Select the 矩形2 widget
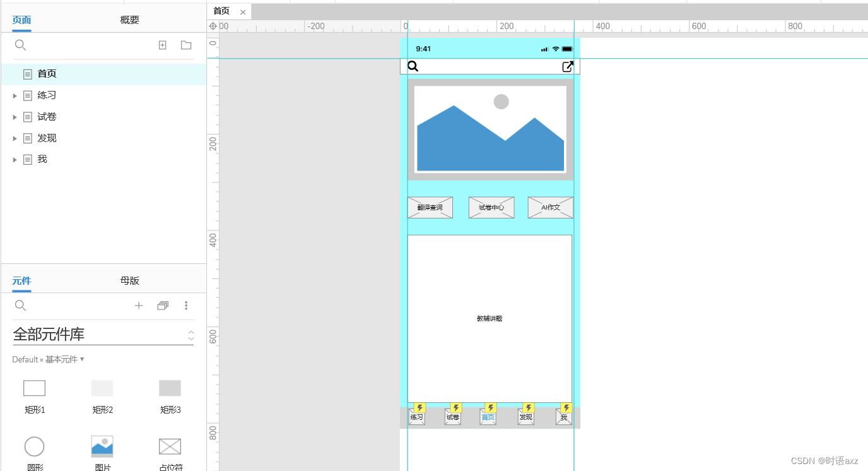Viewport: 868px width, 471px height. pos(102,395)
